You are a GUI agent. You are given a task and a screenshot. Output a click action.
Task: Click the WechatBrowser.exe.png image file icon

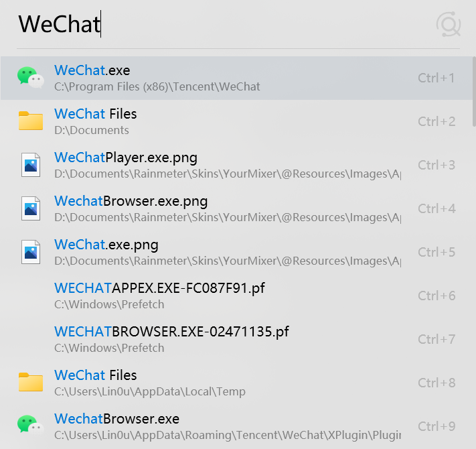[31, 208]
